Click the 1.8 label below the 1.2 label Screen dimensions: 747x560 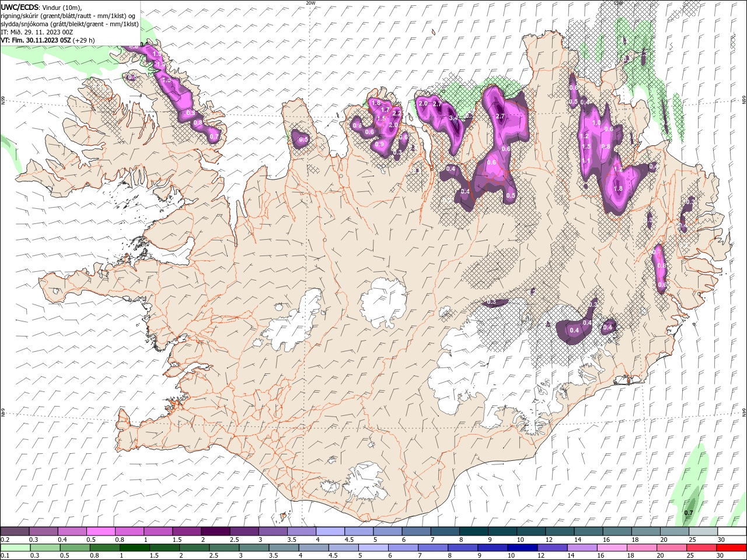[x=619, y=189]
